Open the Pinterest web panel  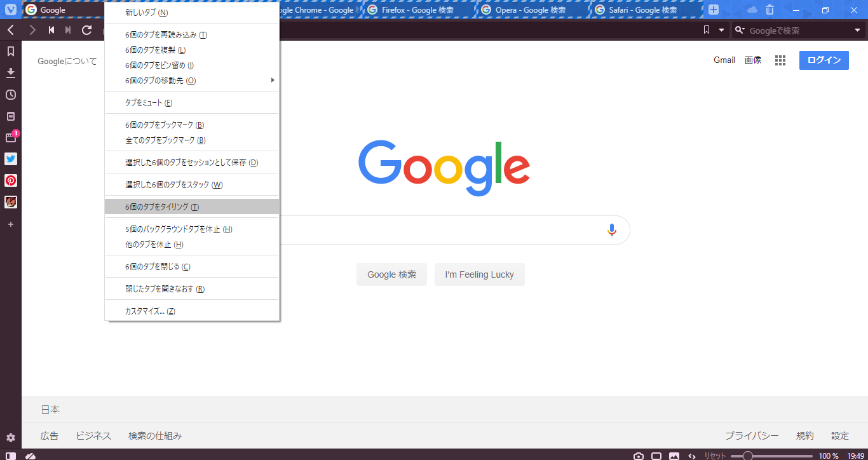pyautogui.click(x=10, y=180)
